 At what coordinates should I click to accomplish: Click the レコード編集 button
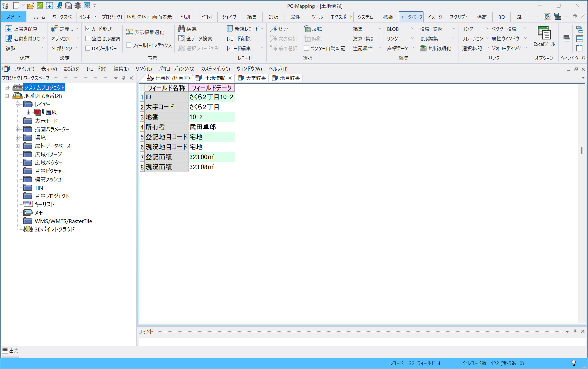(239, 48)
